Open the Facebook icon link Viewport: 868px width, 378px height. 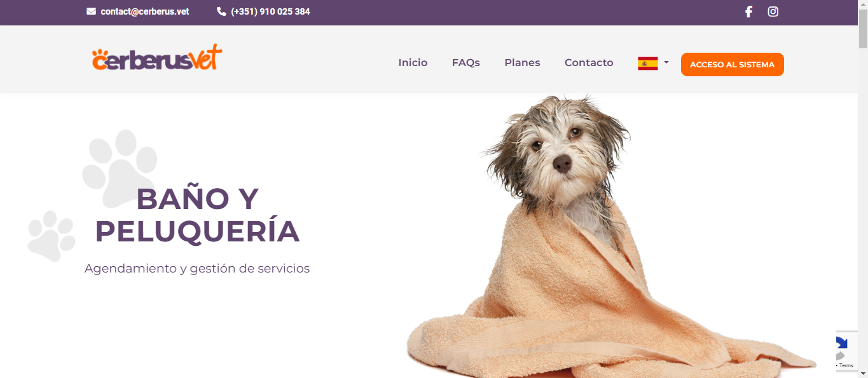(x=748, y=11)
